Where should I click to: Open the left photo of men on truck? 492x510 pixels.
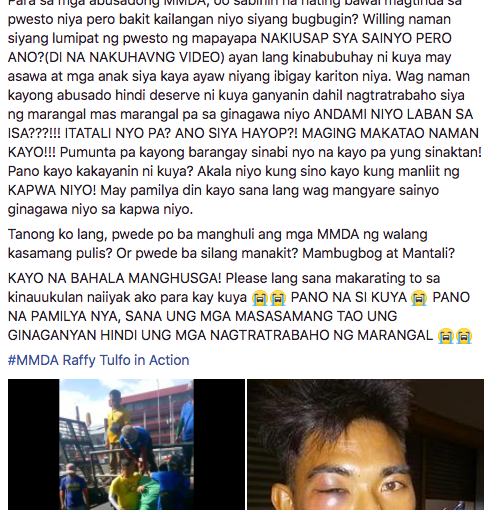pyautogui.click(x=126, y=444)
